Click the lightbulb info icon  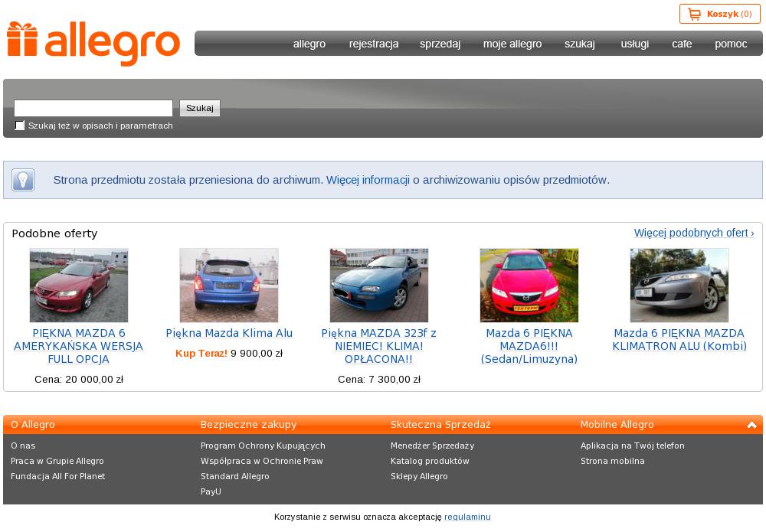pyautogui.click(x=23, y=180)
